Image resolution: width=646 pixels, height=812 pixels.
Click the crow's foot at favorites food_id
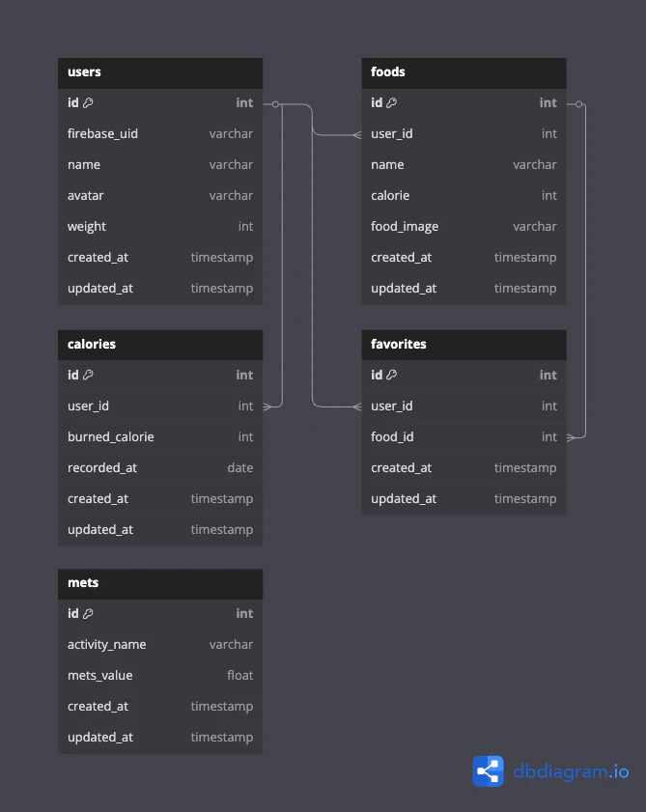coord(571,437)
